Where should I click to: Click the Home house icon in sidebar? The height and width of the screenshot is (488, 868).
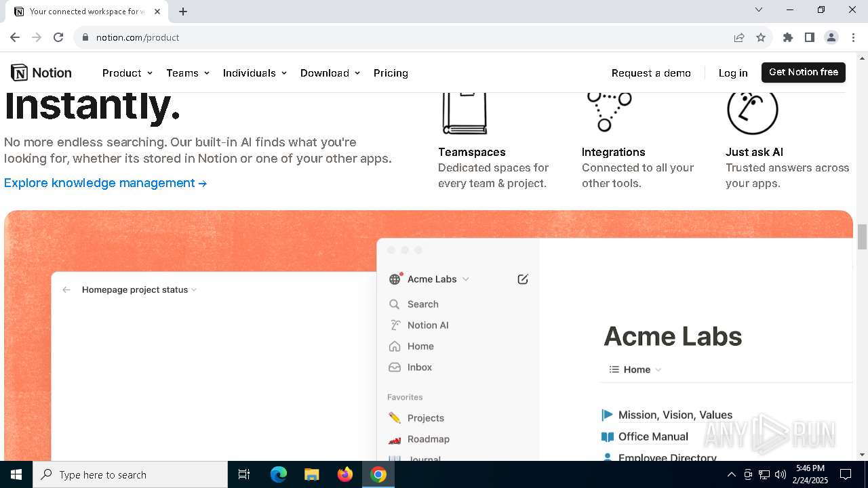point(395,346)
